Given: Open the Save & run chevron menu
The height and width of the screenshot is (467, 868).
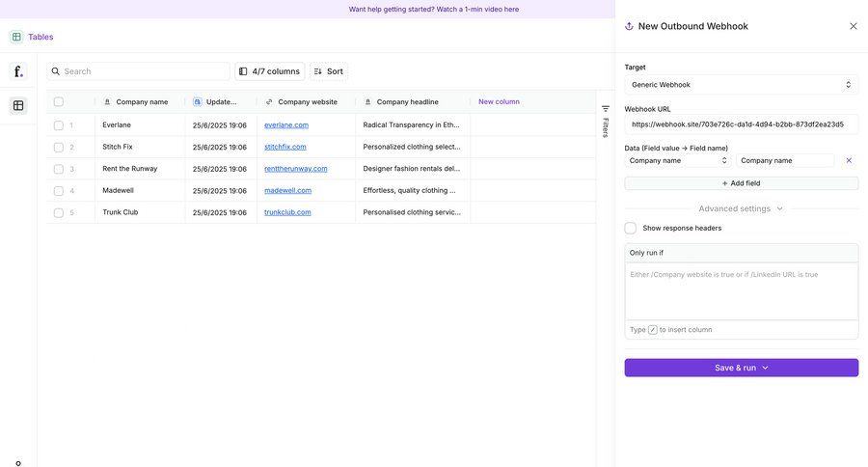Looking at the screenshot, I should tap(765, 368).
